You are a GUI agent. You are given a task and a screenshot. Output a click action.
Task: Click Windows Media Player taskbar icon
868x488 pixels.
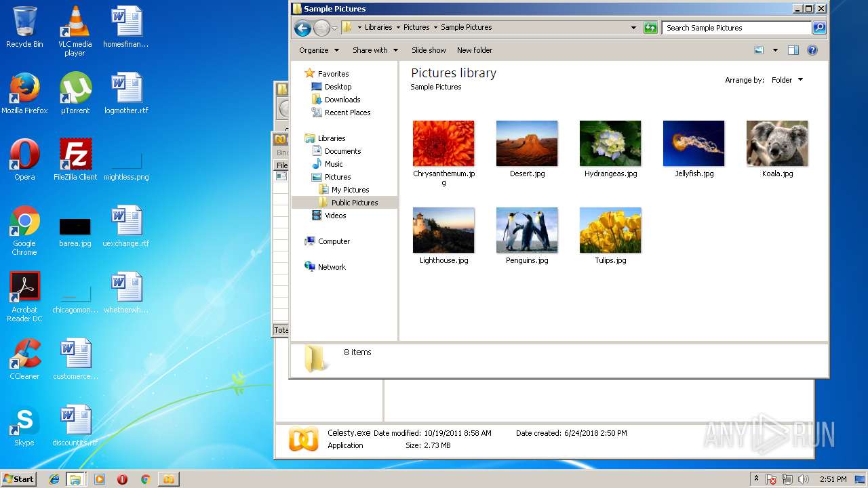[100, 479]
